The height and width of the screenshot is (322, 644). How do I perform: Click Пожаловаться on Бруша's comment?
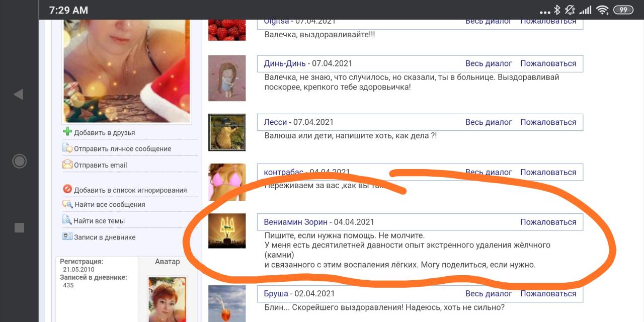548,293
